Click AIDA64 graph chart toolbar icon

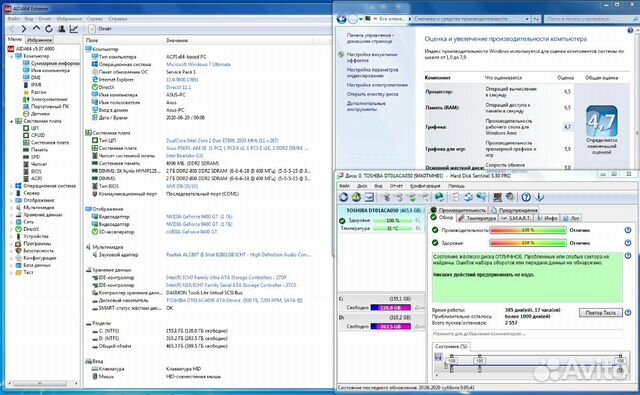(x=74, y=29)
